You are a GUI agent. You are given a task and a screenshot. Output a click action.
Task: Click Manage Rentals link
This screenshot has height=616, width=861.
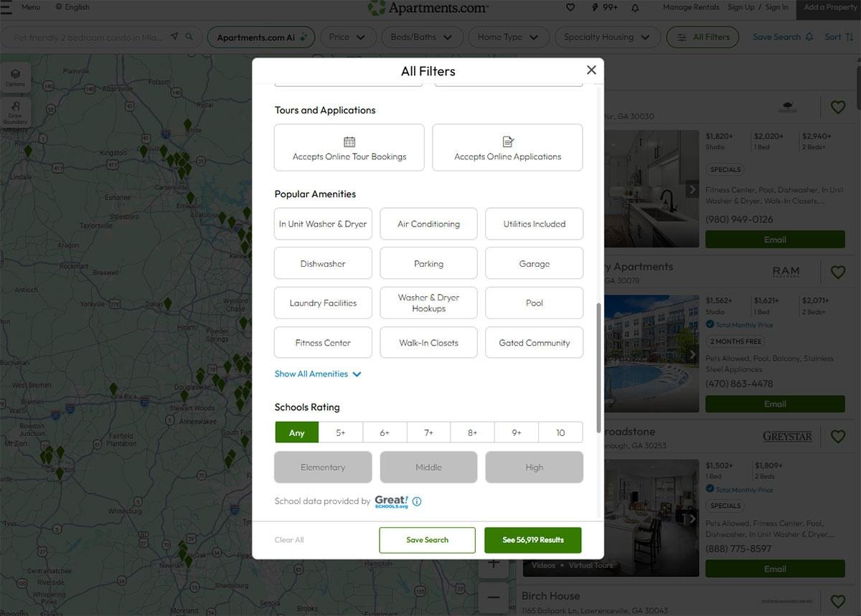[691, 7]
